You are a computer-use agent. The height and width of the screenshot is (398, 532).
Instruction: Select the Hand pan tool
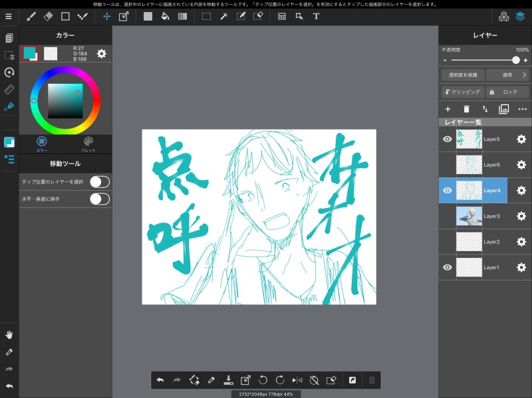click(x=9, y=335)
